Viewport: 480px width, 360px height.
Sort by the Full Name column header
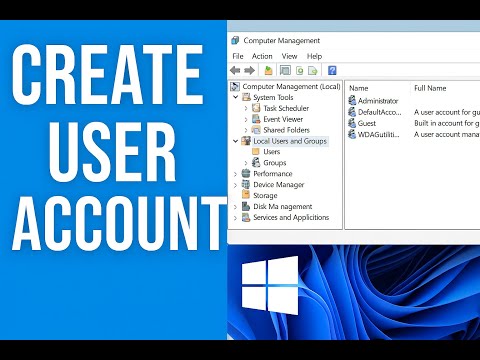[430, 88]
